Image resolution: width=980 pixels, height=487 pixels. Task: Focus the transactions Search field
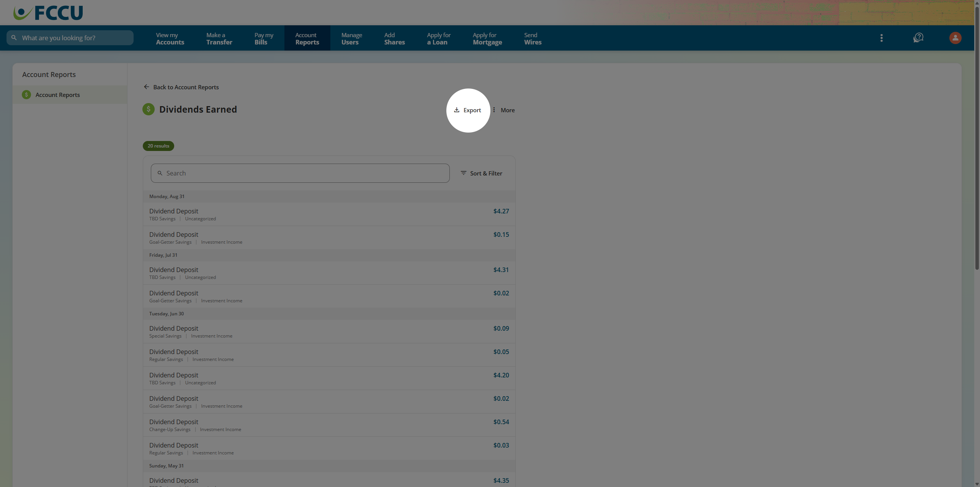pyautogui.click(x=300, y=173)
